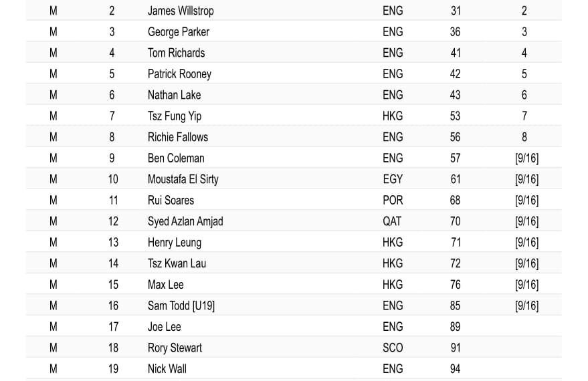The image size is (588, 381).
Task: Select player name James Willstrop
Action: (x=181, y=11)
